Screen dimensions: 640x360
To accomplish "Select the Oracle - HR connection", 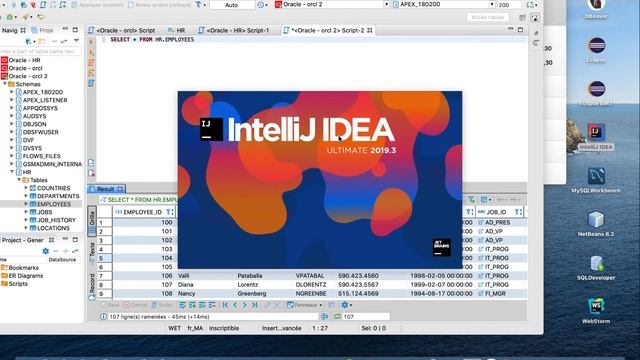I will click(24, 60).
